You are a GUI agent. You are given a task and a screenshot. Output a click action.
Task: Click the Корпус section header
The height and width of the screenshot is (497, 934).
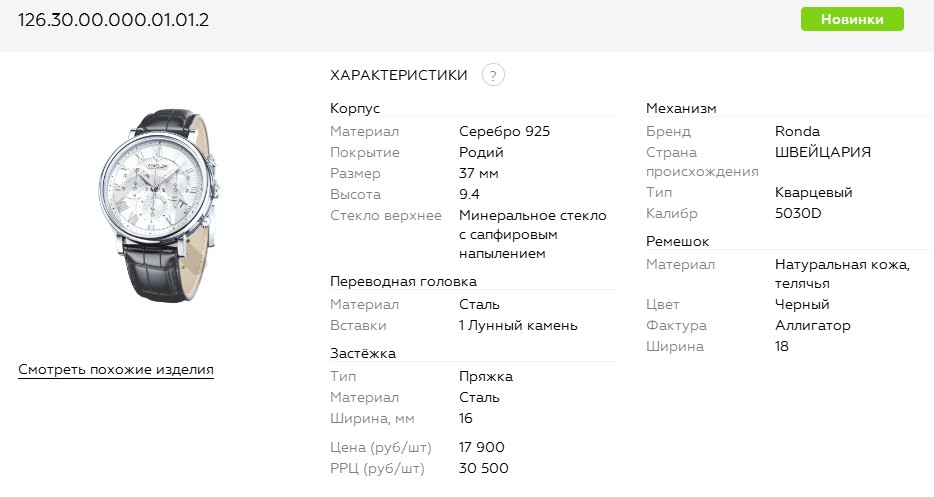(355, 108)
